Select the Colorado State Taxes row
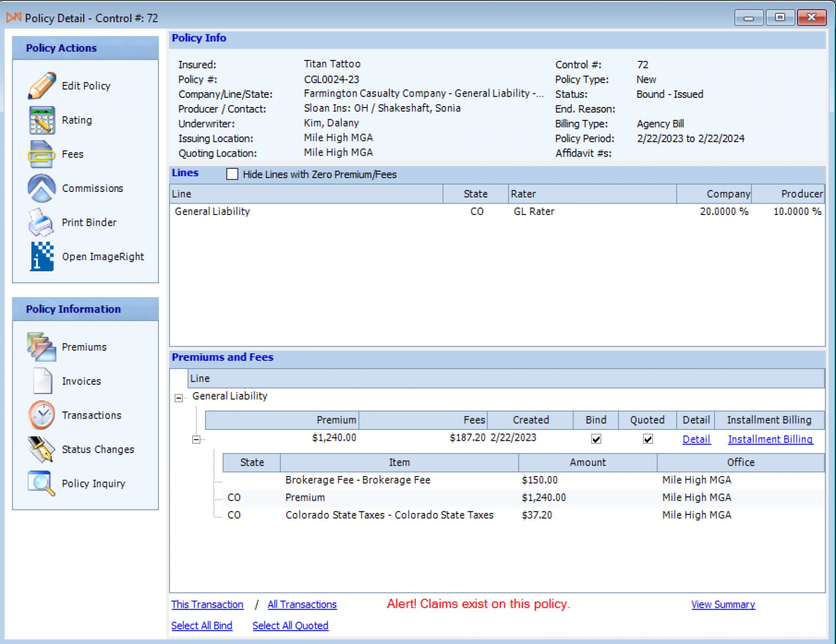 point(523,515)
